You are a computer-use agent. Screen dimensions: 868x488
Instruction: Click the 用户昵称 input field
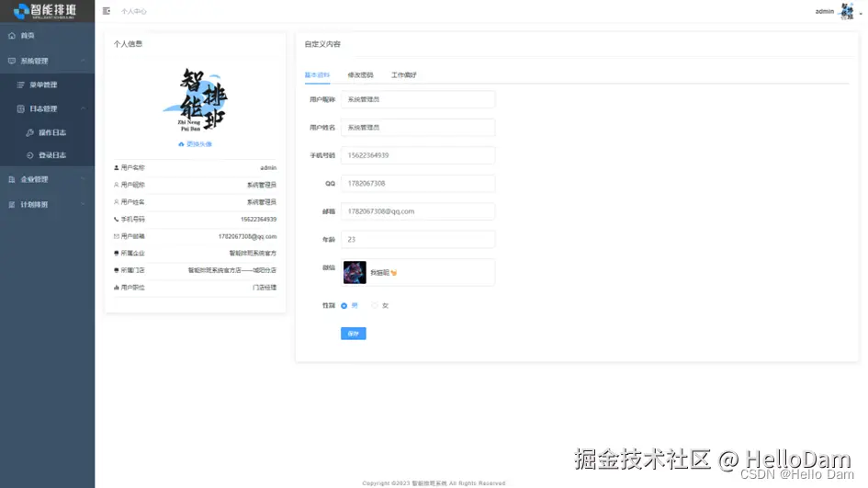click(418, 99)
